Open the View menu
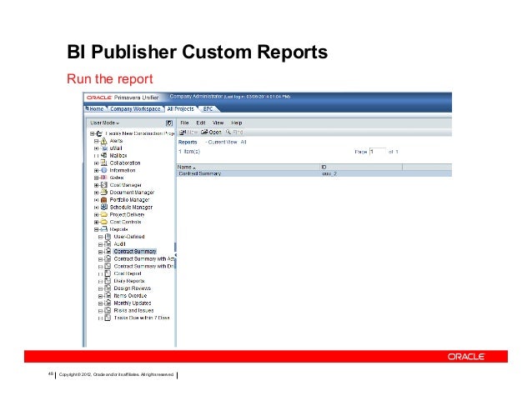This screenshot has height=411, width=532. [218, 123]
